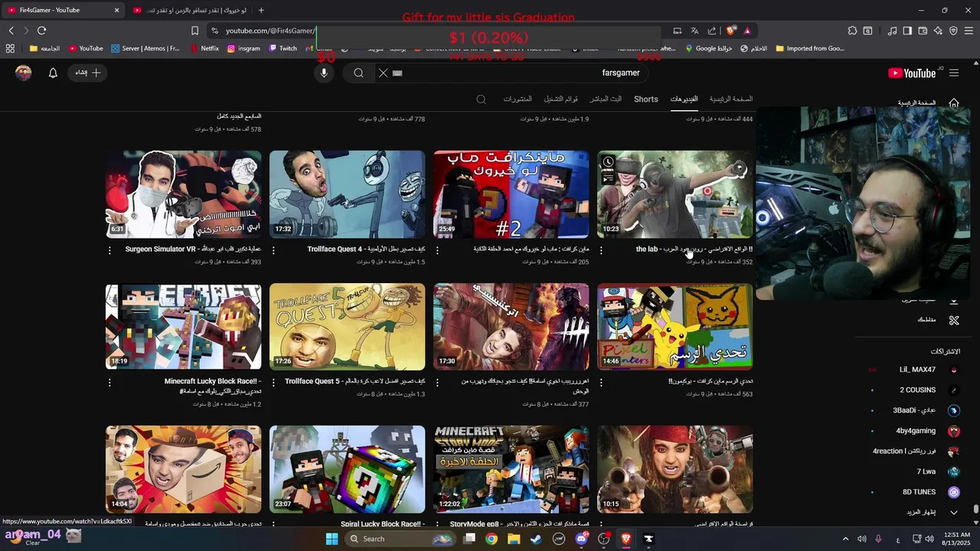This screenshot has height=551, width=980.
Task: Clear the search box with the X
Action: [383, 73]
